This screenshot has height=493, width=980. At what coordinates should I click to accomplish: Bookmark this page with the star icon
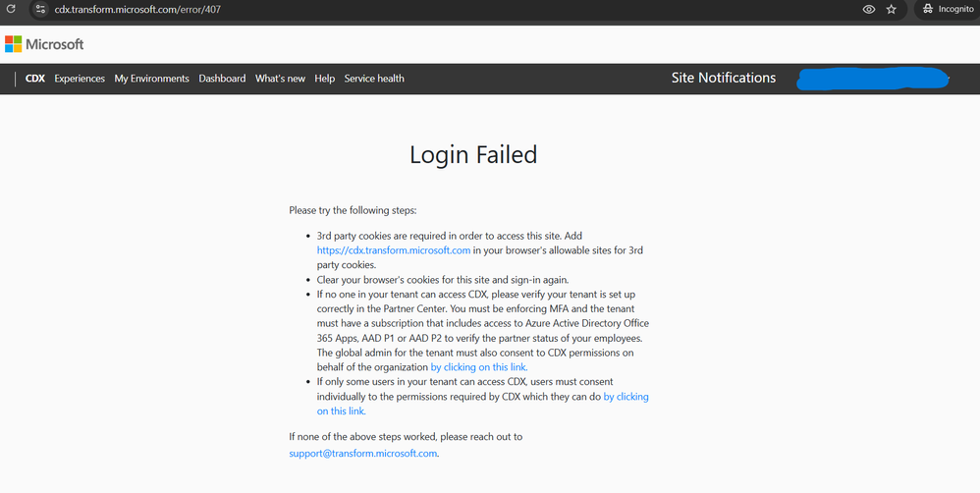pyautogui.click(x=892, y=9)
